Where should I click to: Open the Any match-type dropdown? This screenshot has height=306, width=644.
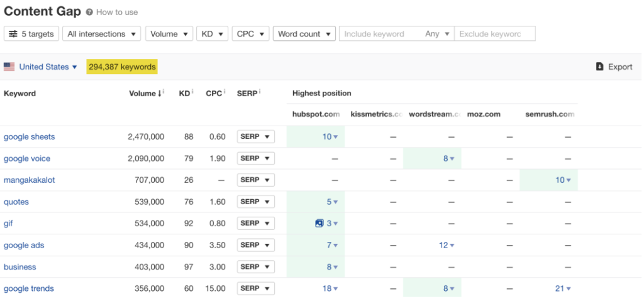438,34
